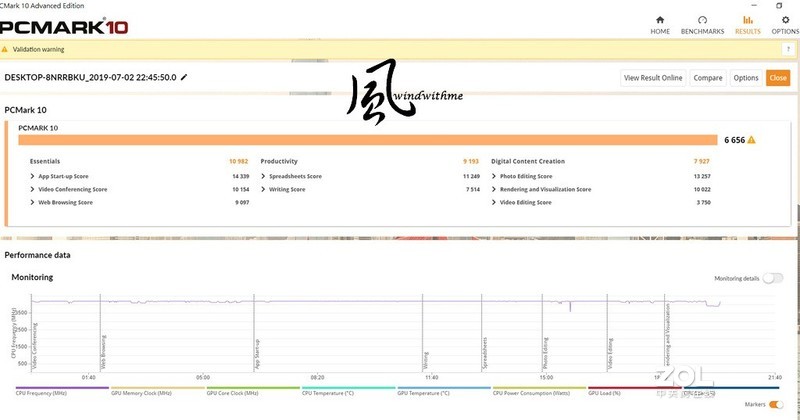This screenshot has height=420, width=800.
Task: Click warning icon next to 6 656 score
Action: pos(752,140)
